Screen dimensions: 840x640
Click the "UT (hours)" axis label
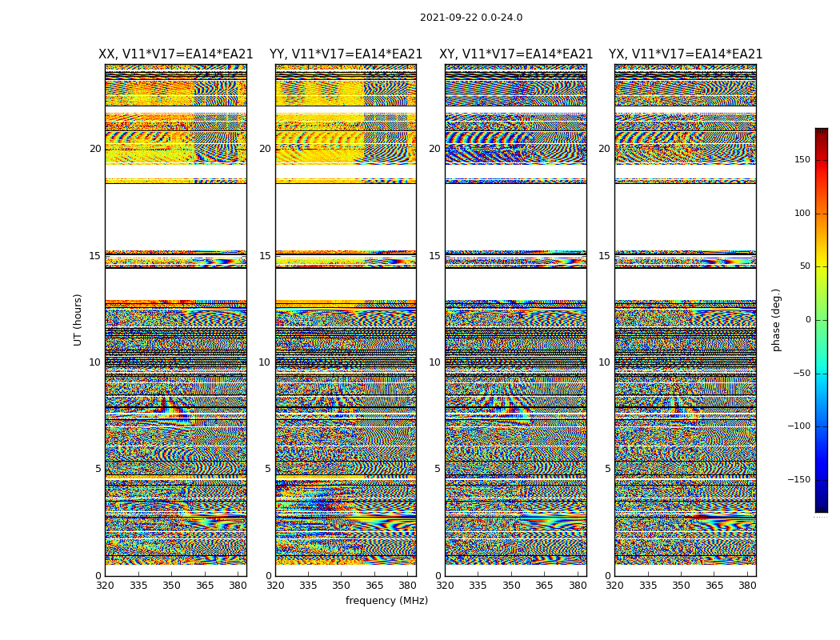click(x=78, y=320)
